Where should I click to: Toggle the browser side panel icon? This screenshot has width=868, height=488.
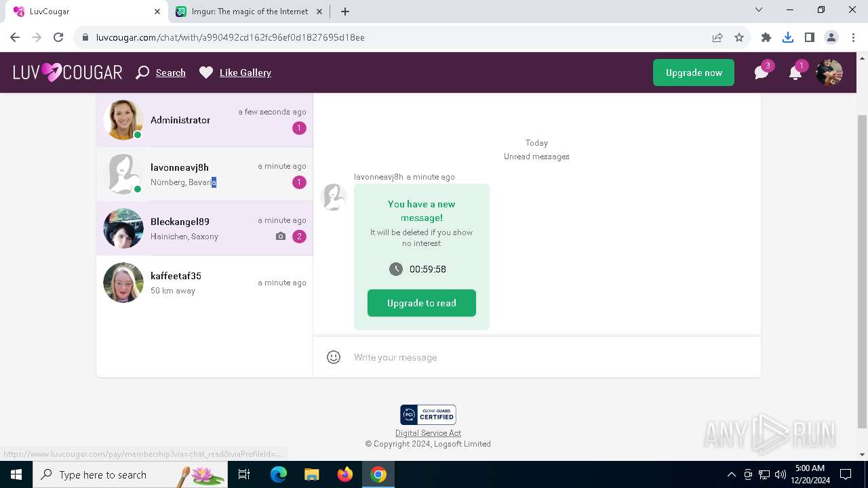coord(810,37)
